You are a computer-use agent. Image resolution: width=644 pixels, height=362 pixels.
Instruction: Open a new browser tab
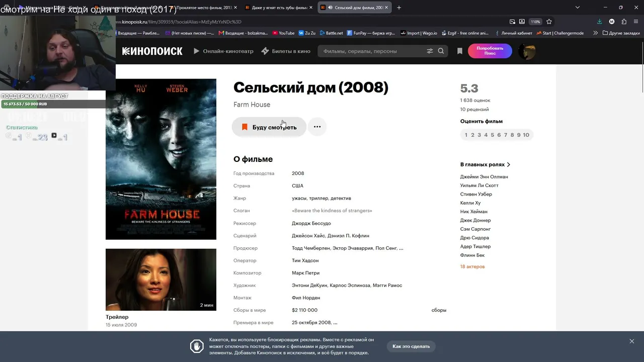pyautogui.click(x=399, y=8)
